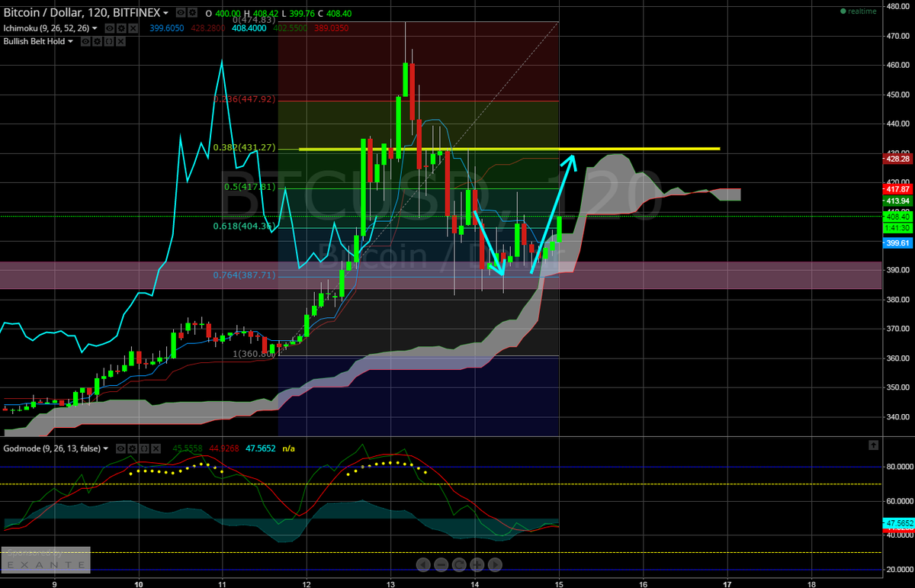Click the Godmode (9, 26, 13, false) label

52,448
